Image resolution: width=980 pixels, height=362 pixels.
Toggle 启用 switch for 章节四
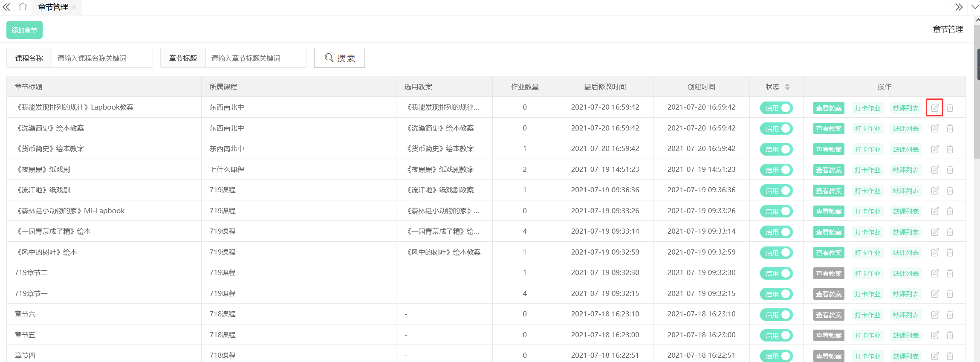[x=776, y=356]
